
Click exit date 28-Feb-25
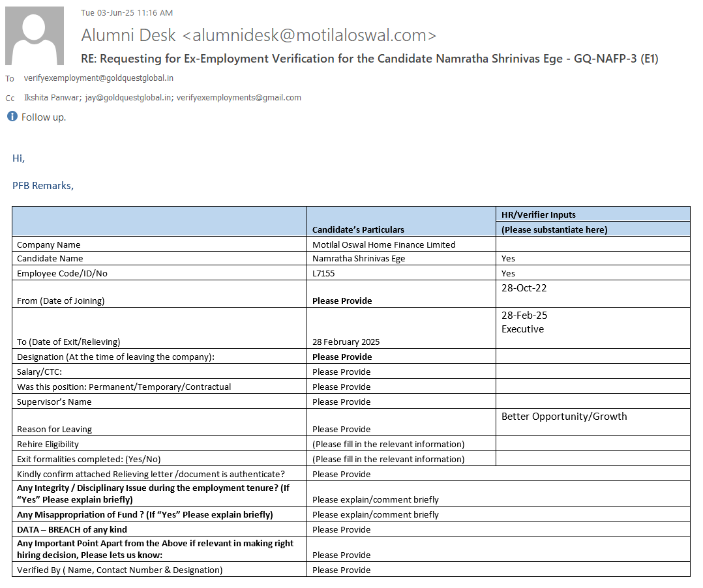[x=524, y=315]
